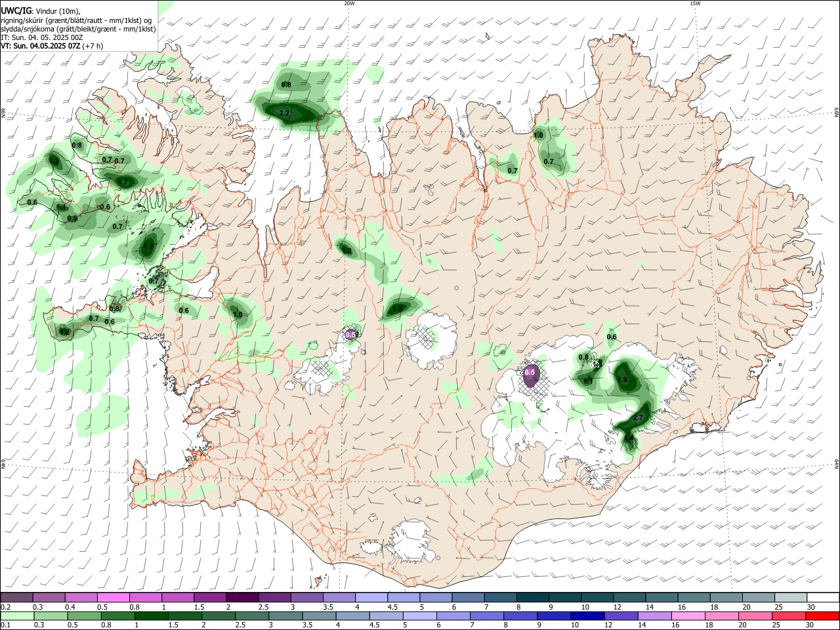The image size is (840, 630).
Task: Click the bright red swatch ending the lower legend row
Action: point(822,616)
